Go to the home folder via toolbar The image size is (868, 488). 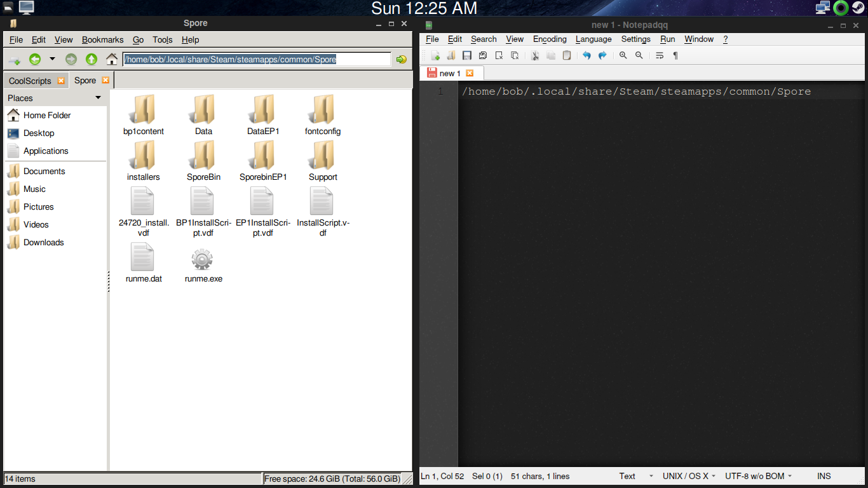point(112,59)
